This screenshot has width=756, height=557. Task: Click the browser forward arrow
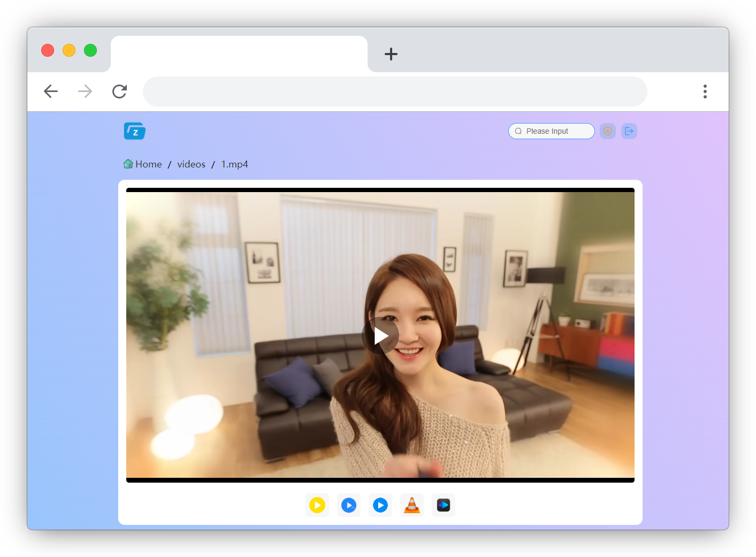(x=85, y=91)
